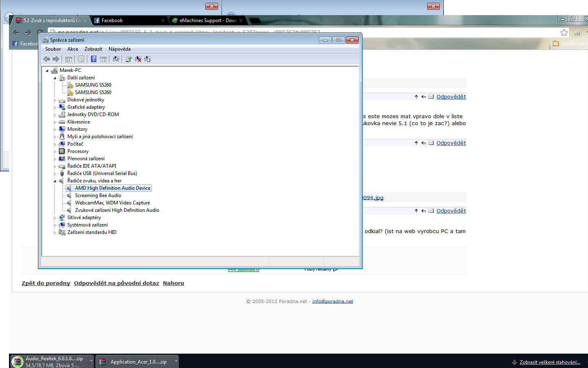The image size is (588, 368).
Task: Switch to the Facebook tab
Action: click(129, 20)
